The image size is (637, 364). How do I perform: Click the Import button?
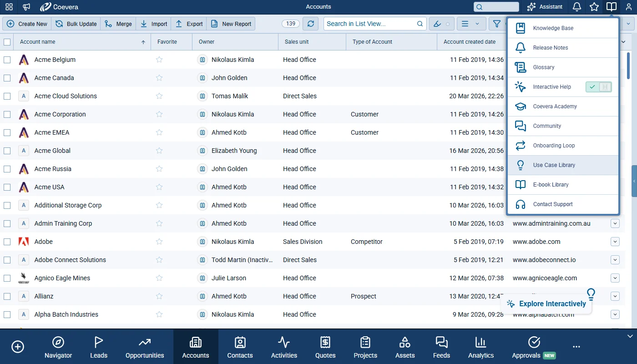click(x=154, y=24)
